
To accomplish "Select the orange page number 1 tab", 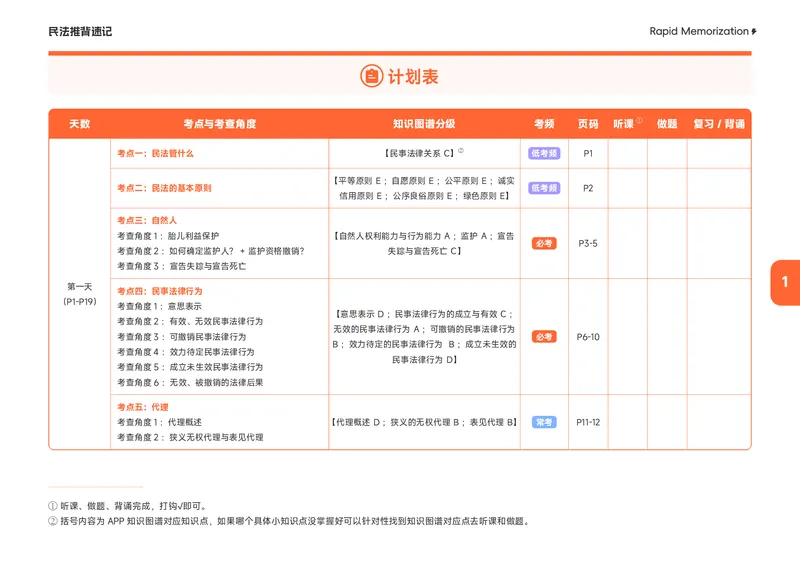I will coord(785,282).
